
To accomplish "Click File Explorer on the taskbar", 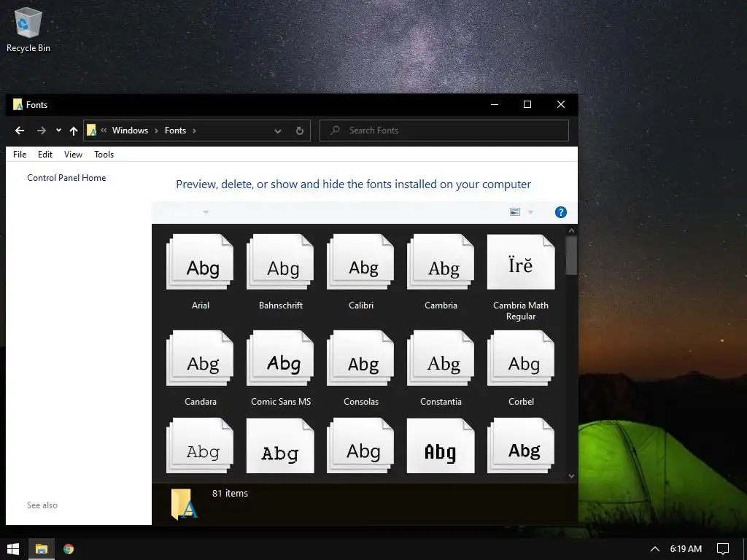I will [42, 549].
